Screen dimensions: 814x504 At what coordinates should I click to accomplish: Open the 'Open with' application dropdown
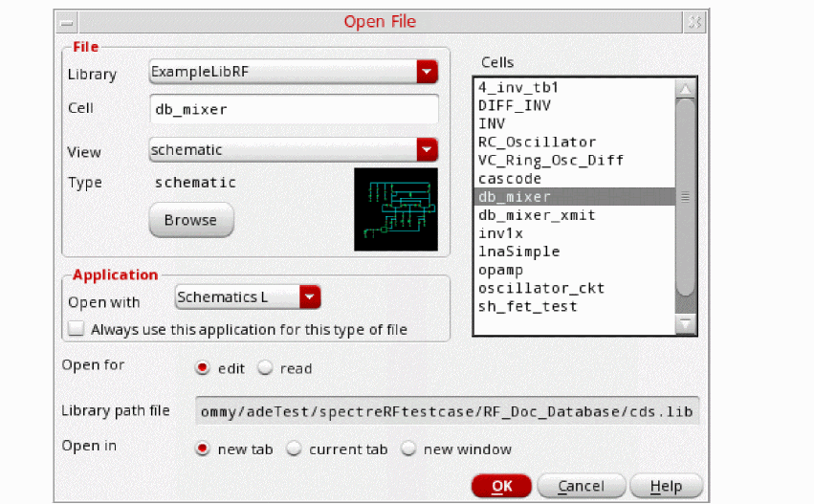click(x=309, y=297)
